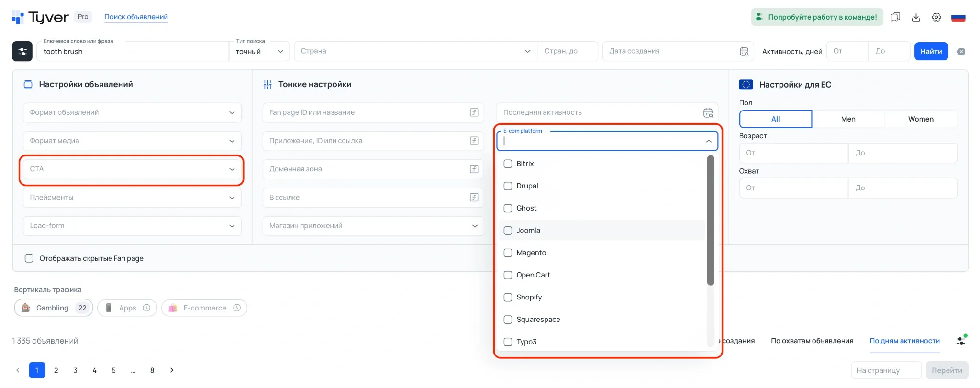This screenshot has height=388, width=980.
Task: Click Попробуйте работу в команде button
Action: point(817,17)
